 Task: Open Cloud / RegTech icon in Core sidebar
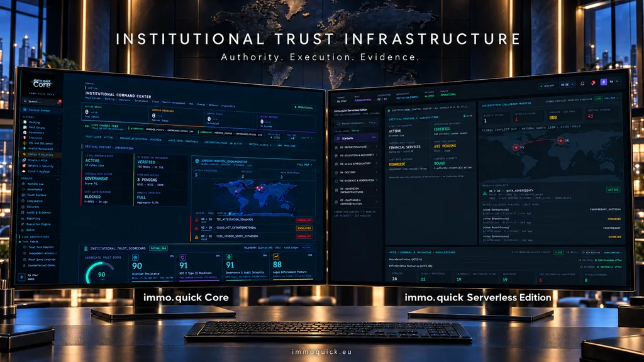(24, 171)
